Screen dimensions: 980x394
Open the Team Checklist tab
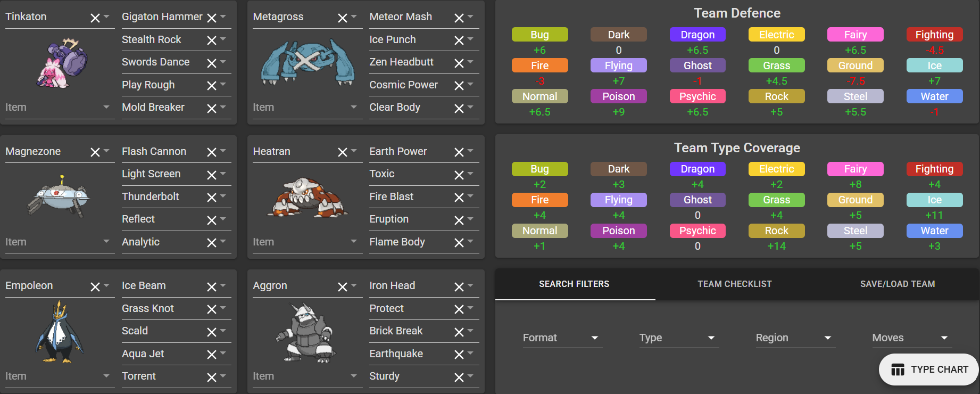pos(735,284)
